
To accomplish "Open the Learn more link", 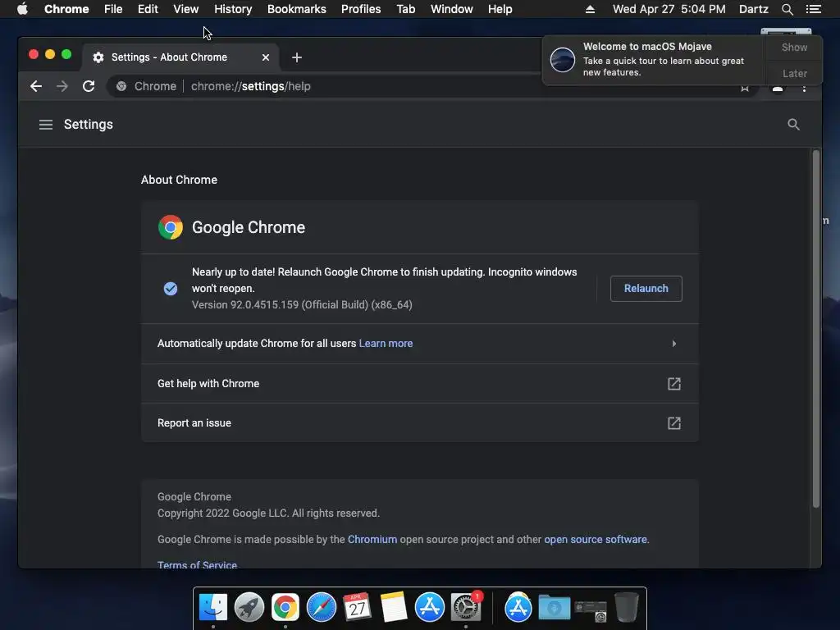I will pos(386,344).
